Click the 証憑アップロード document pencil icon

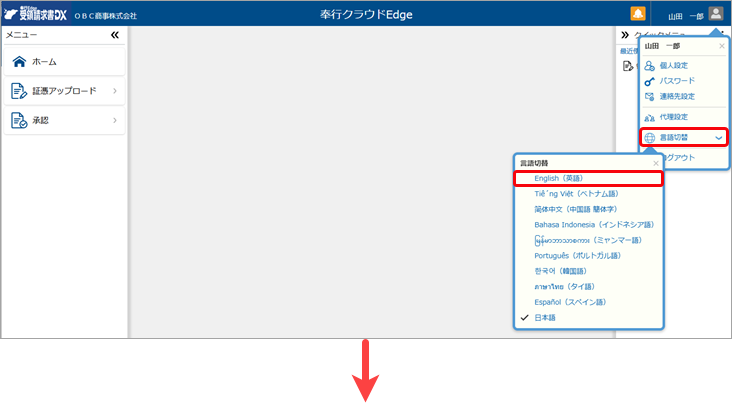(19, 91)
